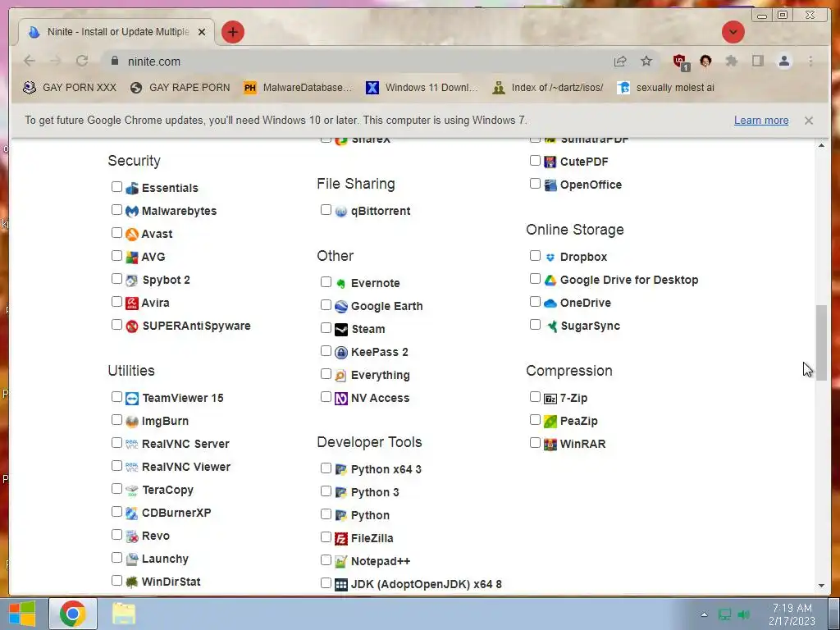Open the Chrome profile button
The width and height of the screenshot is (840, 630).
pyautogui.click(x=783, y=61)
